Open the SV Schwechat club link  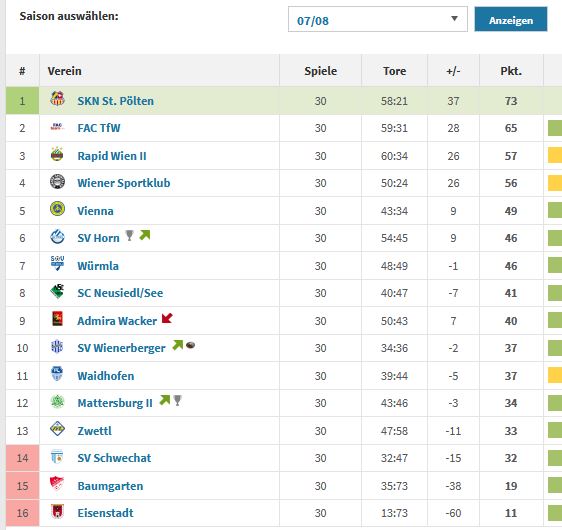pyautogui.click(x=114, y=458)
